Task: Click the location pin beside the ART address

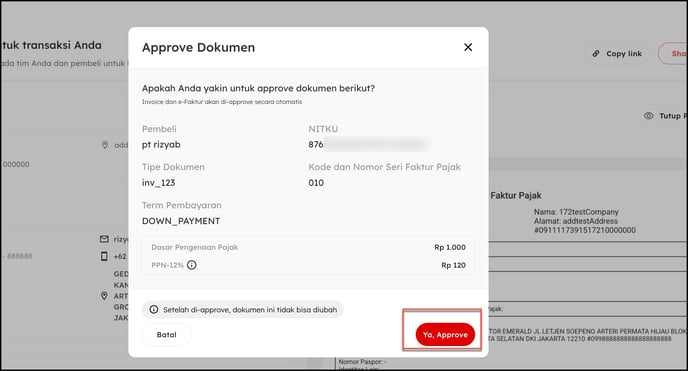Action: click(104, 296)
